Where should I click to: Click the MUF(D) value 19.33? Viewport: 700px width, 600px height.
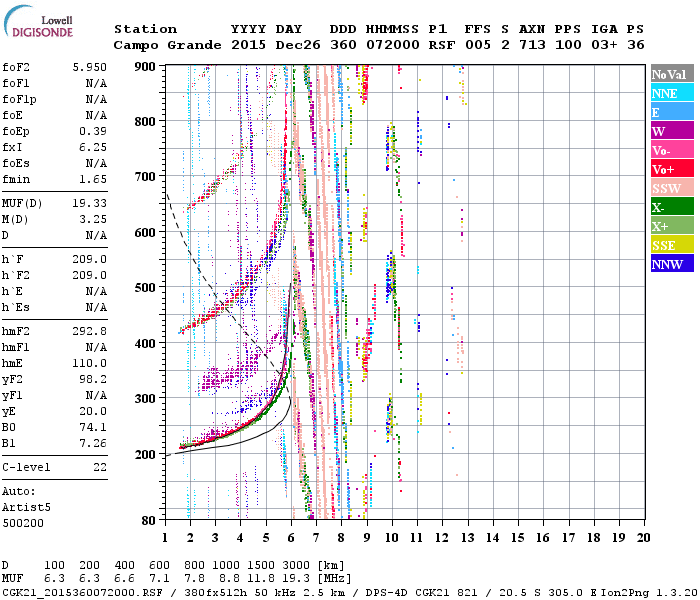[90, 204]
